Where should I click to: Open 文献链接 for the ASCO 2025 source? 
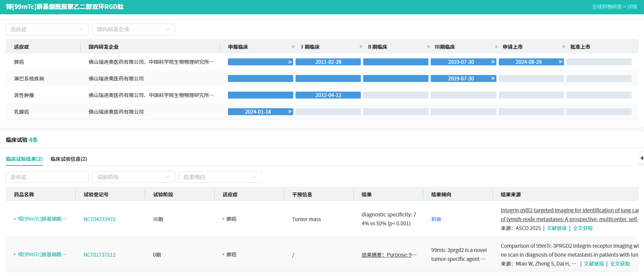(x=557, y=228)
